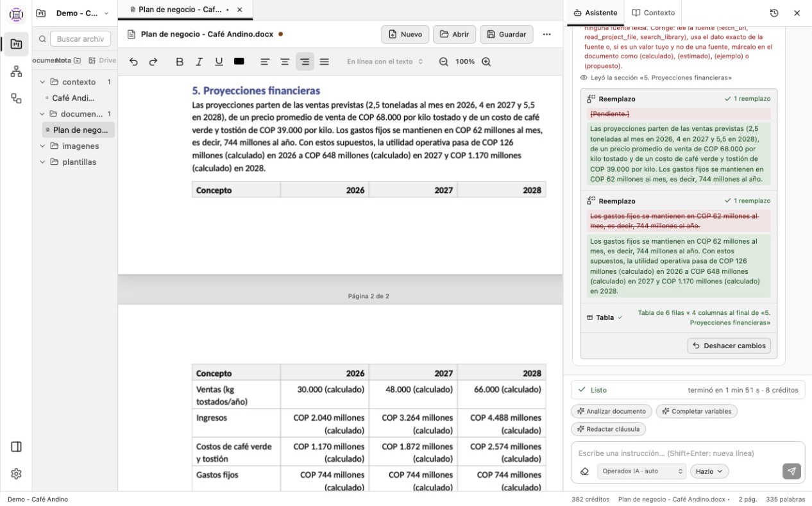Align text left
The height and width of the screenshot is (506, 812).
click(x=265, y=62)
